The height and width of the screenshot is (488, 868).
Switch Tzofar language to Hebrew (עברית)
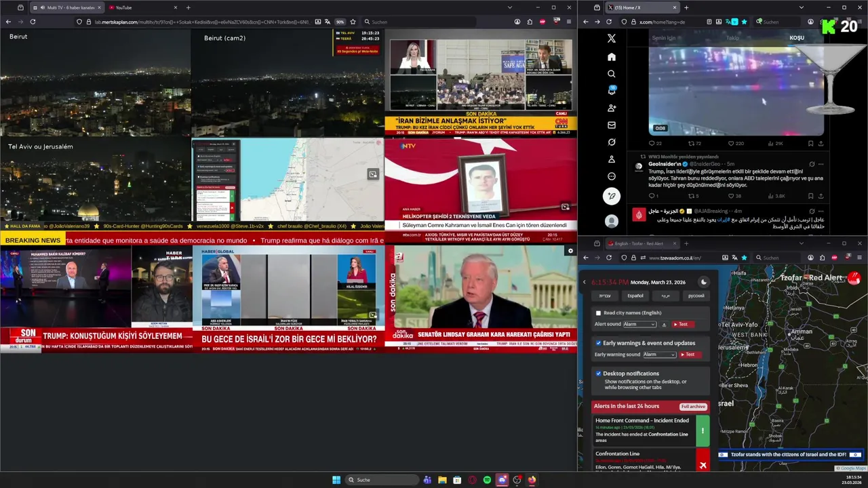tap(605, 296)
